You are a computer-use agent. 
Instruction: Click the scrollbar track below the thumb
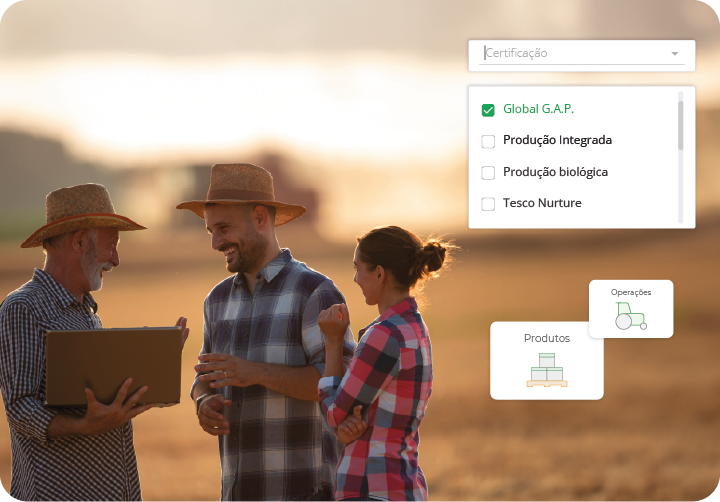coord(681,190)
